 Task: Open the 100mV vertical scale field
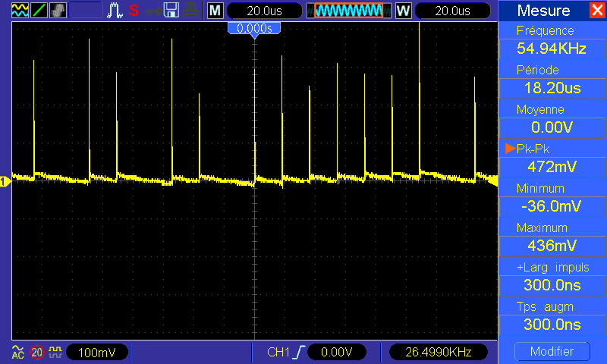[97, 352]
